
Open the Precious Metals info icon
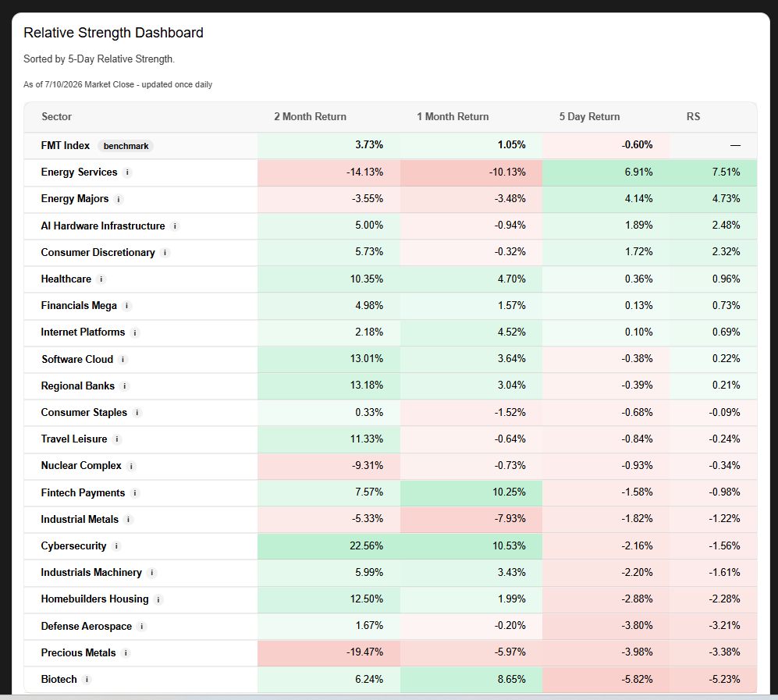pyautogui.click(x=126, y=653)
